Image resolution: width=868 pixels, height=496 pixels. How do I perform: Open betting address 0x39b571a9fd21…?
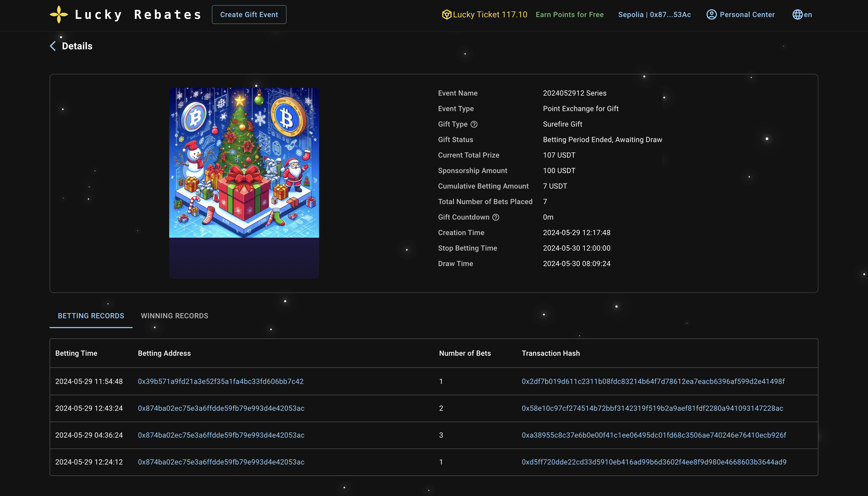coord(220,382)
